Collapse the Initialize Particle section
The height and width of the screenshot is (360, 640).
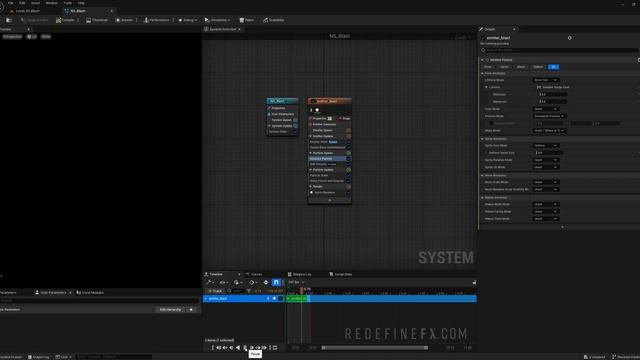[482, 60]
